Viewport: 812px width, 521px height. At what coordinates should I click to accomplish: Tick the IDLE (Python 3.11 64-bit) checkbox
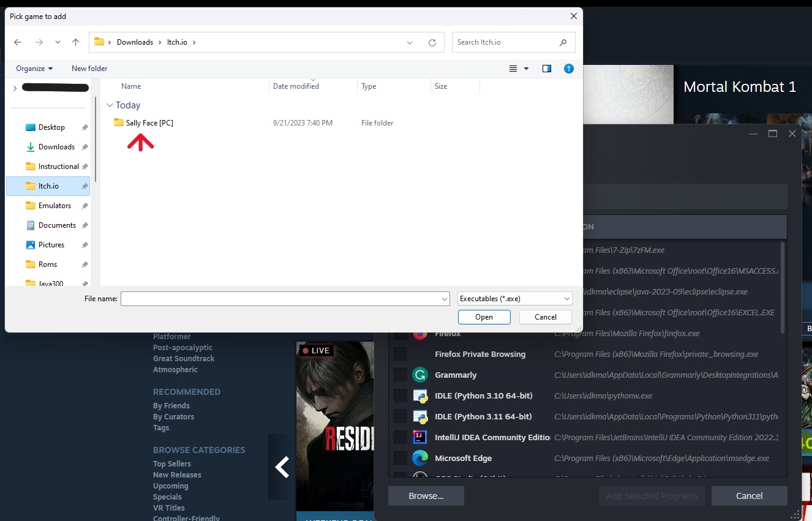[x=400, y=416]
